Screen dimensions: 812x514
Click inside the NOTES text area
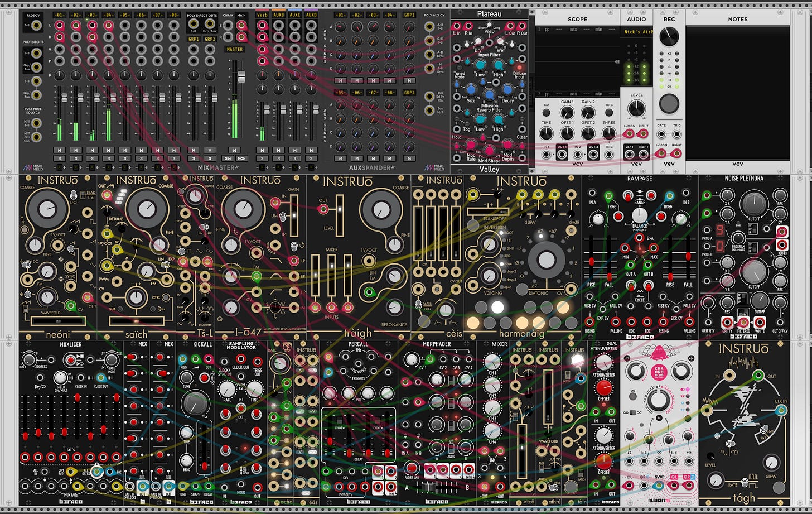point(738,93)
